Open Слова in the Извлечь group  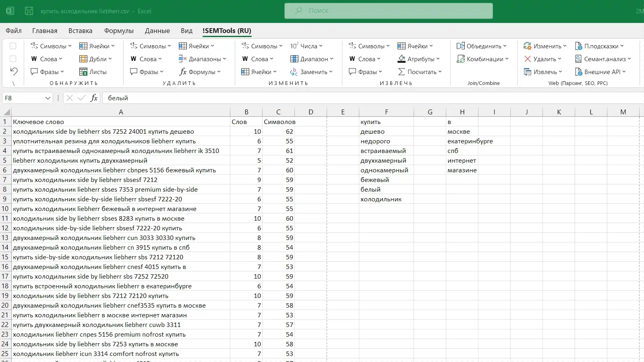365,59
